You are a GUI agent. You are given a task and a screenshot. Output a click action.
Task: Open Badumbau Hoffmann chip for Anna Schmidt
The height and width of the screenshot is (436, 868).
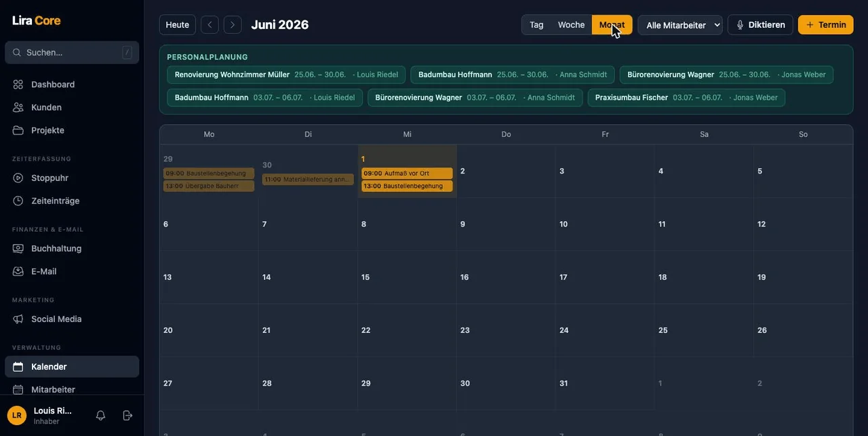pos(513,75)
